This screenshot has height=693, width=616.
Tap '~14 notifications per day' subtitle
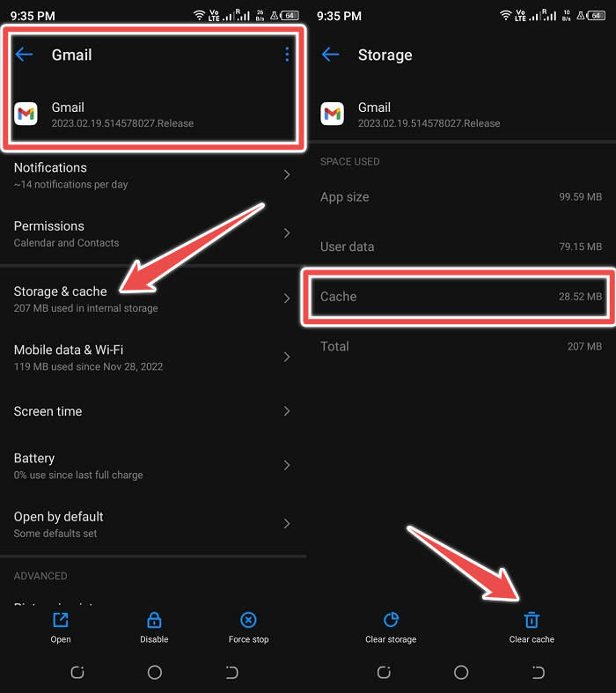pos(70,184)
